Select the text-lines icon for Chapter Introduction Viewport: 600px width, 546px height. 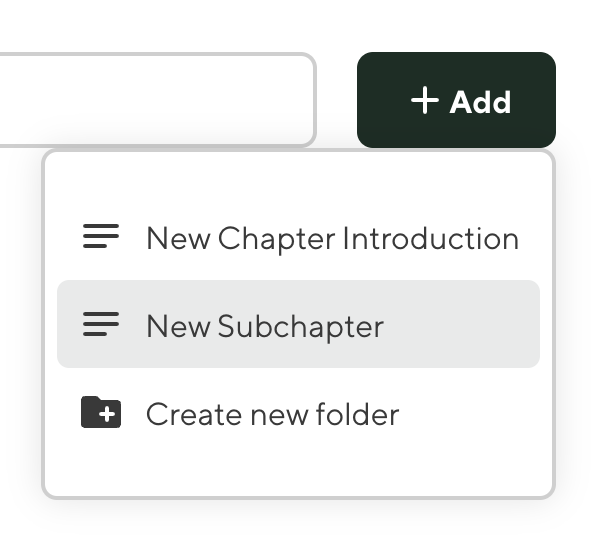point(101,237)
